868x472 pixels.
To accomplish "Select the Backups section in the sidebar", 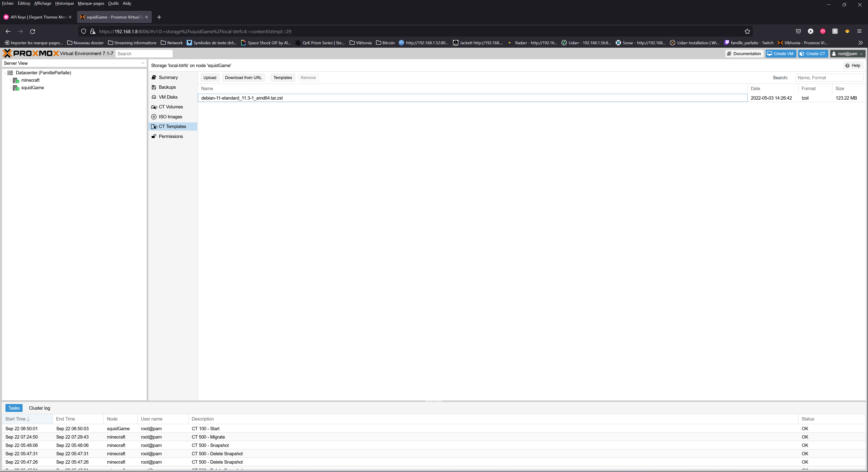I will (167, 87).
